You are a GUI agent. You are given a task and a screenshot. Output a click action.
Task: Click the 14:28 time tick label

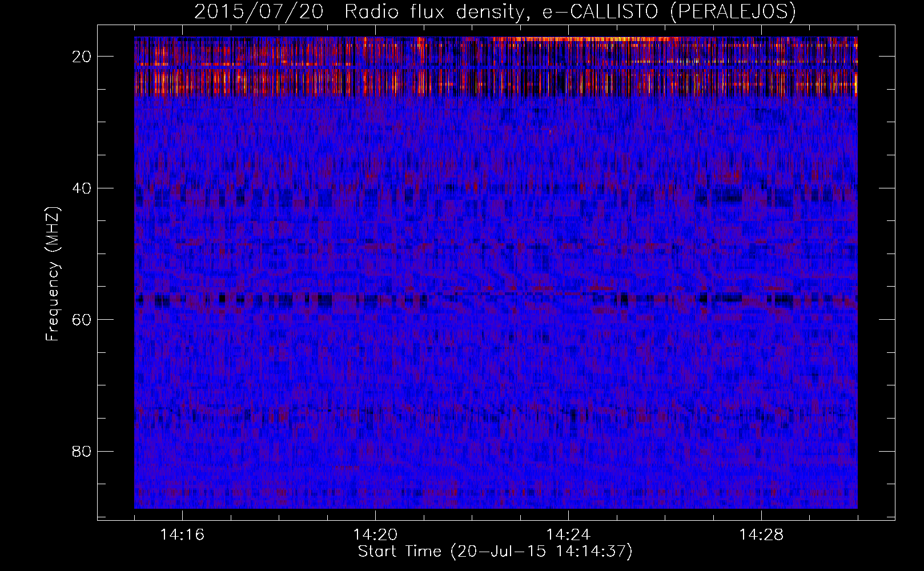[x=761, y=535]
